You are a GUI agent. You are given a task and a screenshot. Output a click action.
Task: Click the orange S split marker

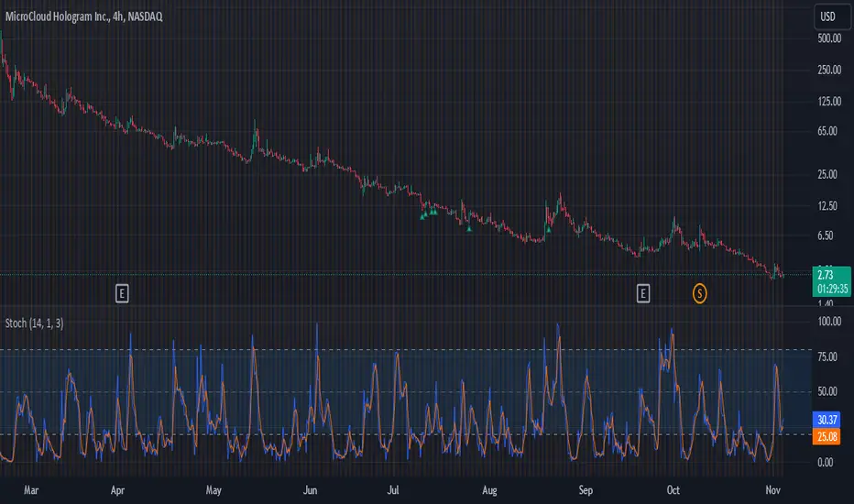coord(699,293)
